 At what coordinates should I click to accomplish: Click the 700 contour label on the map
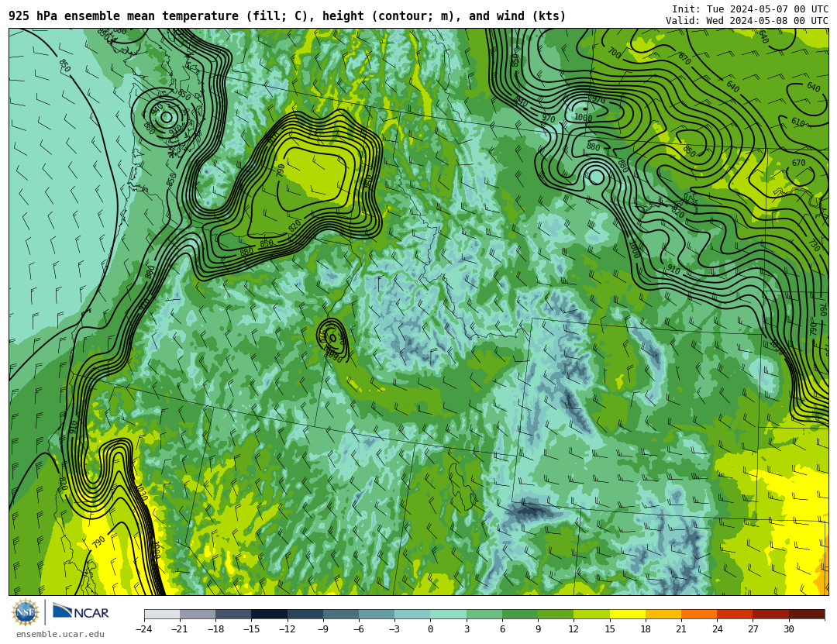tap(615, 53)
